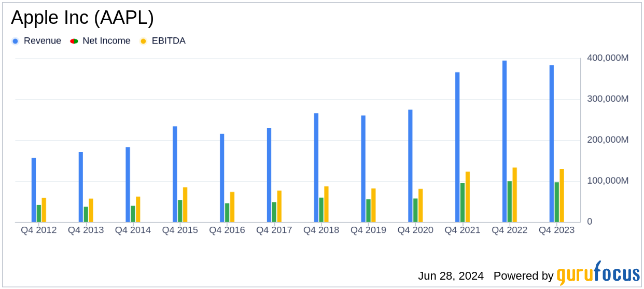The width and height of the screenshot is (644, 289).
Task: Select the Q4 2018 blue Revenue bar
Action: pyautogui.click(x=316, y=168)
